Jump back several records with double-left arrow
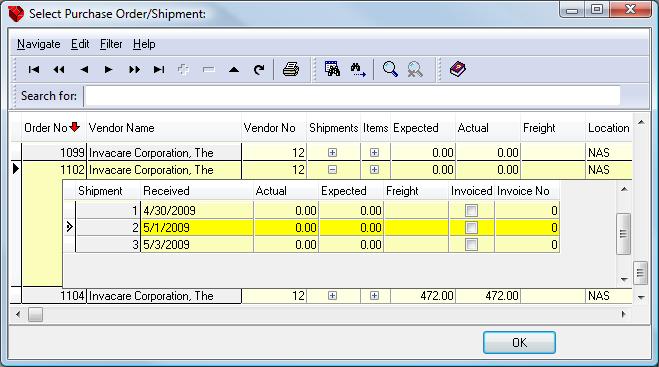Screen dimensions: 659x367 pos(59,69)
